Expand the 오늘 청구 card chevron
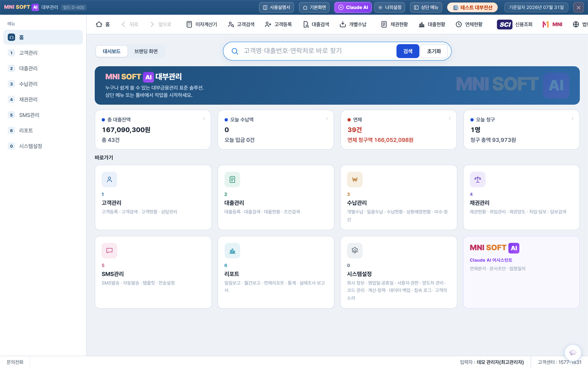This screenshot has height=368, width=588. [572, 118]
